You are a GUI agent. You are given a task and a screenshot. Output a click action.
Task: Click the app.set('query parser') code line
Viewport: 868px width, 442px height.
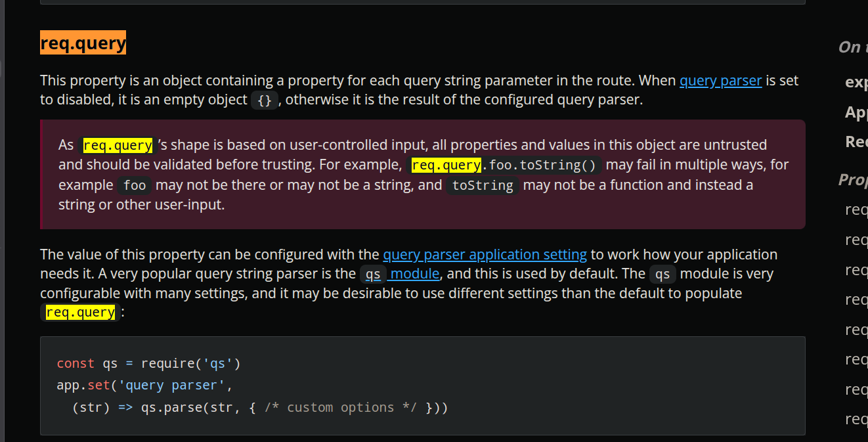coord(146,385)
